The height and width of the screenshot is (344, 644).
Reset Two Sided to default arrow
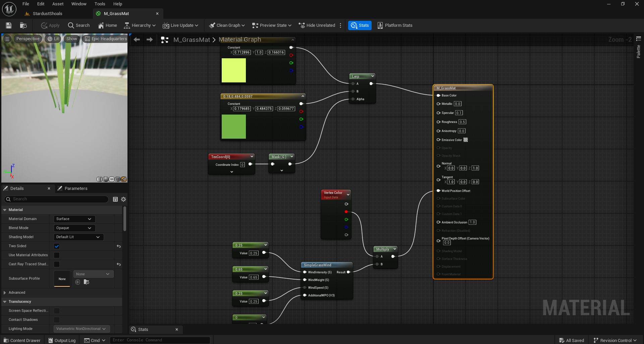[119, 246]
